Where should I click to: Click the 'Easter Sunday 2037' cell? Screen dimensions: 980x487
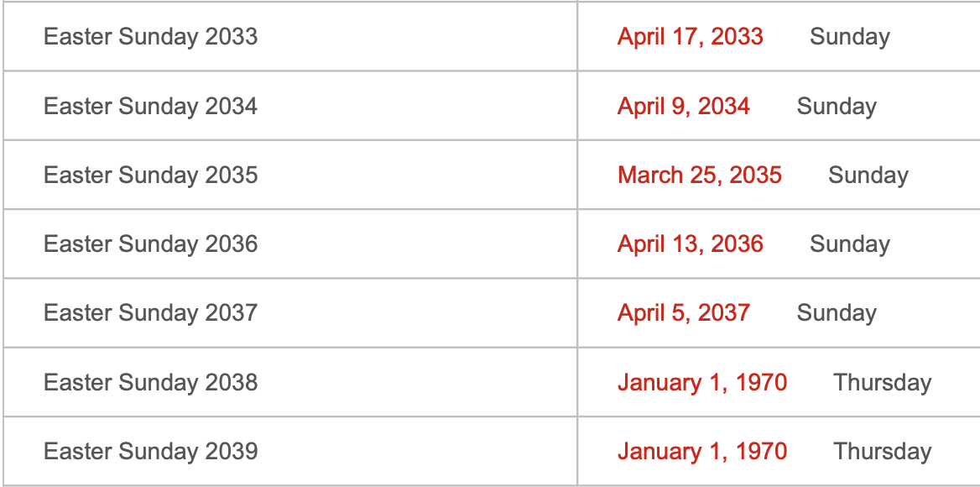tap(151, 313)
